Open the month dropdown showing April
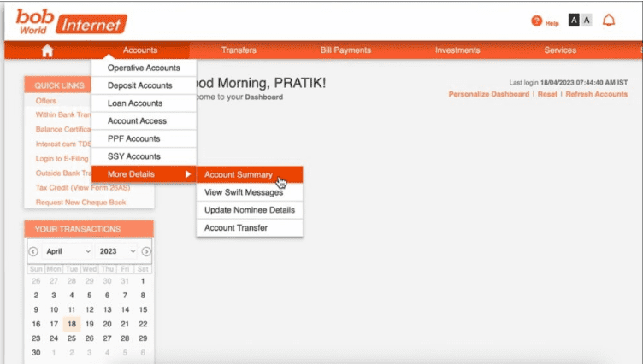 click(x=68, y=251)
